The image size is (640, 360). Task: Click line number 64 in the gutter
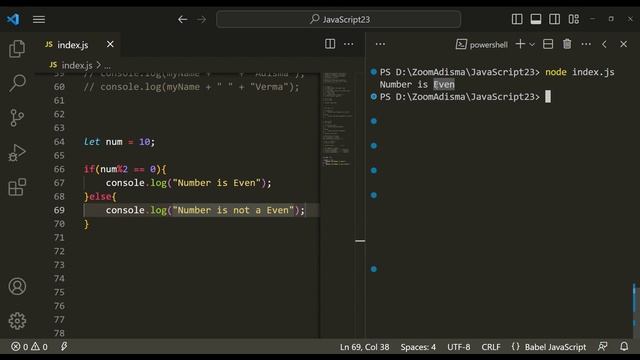coord(59,142)
